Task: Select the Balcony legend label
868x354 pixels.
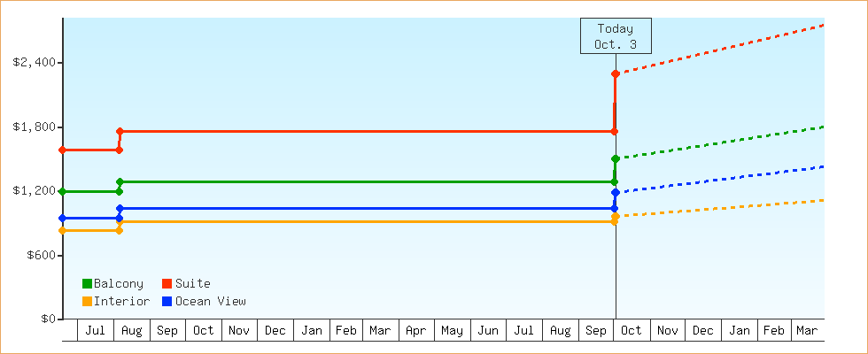Action: [x=118, y=283]
